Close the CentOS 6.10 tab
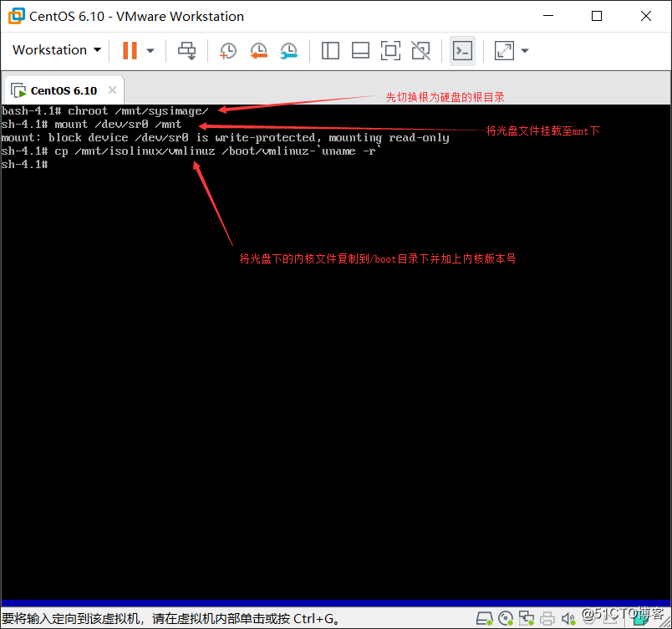 [112, 90]
